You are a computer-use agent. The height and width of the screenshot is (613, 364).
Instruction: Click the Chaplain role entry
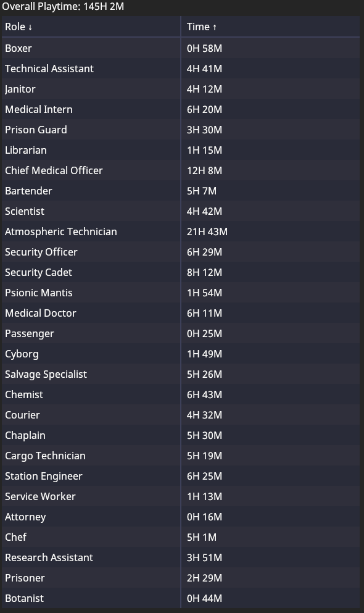tap(25, 435)
